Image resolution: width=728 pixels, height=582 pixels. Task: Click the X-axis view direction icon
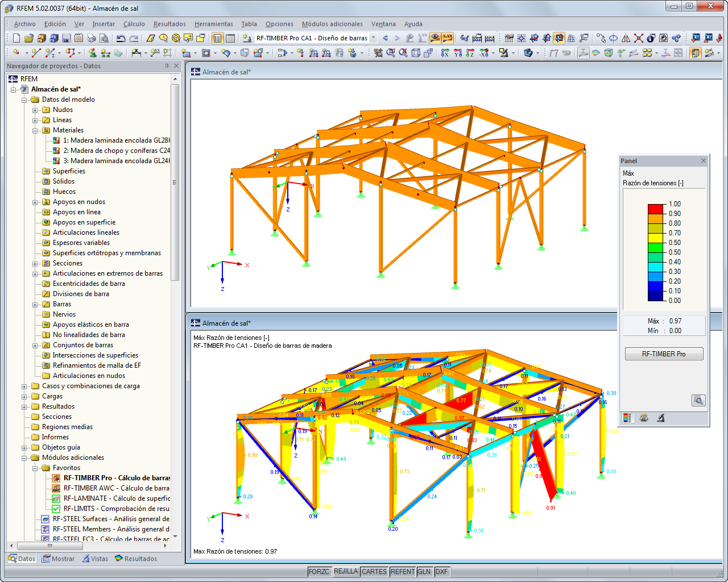(445, 53)
